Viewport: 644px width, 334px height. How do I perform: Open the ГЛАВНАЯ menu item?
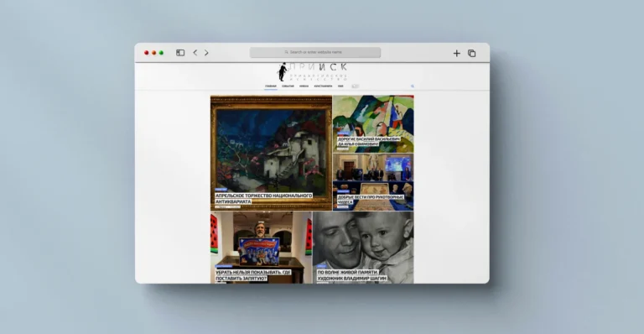click(271, 86)
